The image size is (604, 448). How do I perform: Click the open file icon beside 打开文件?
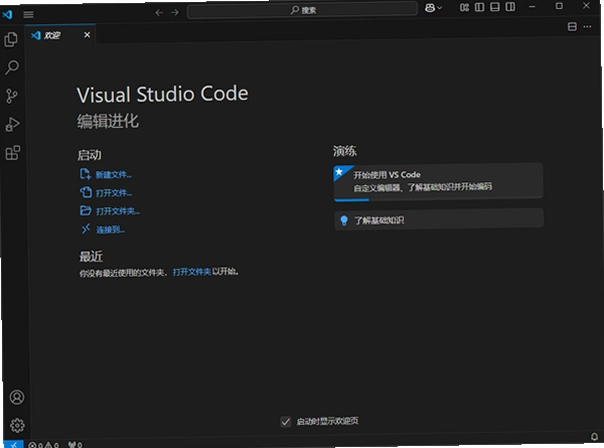86,192
